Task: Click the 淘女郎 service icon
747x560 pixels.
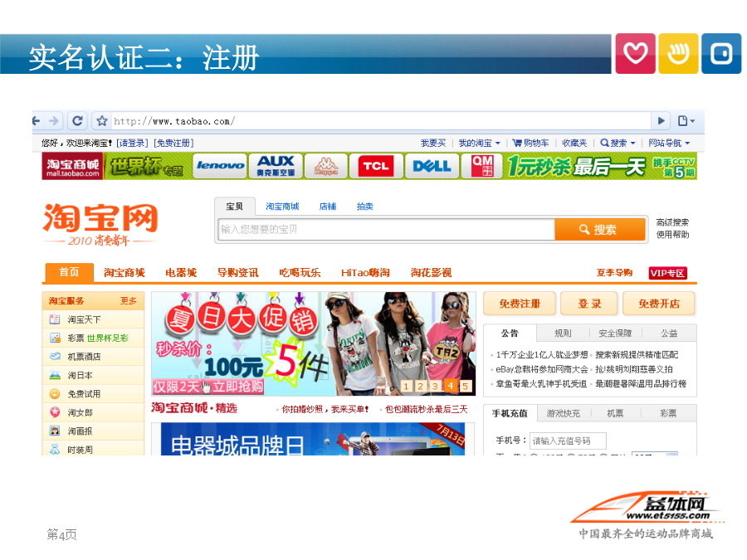Action: 55,412
